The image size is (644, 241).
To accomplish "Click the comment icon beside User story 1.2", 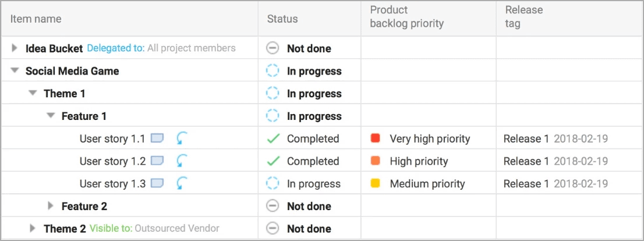I will click(157, 161).
